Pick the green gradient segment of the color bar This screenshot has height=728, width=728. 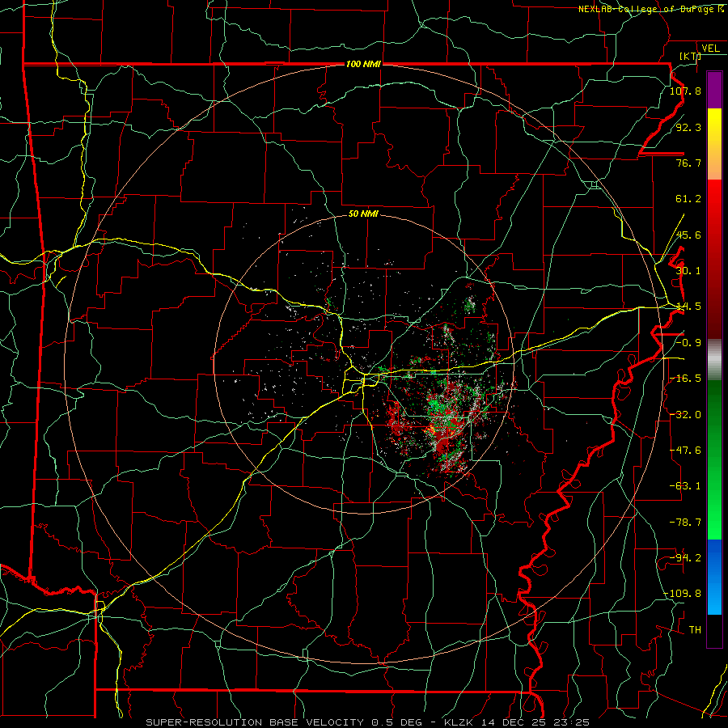pos(714,460)
